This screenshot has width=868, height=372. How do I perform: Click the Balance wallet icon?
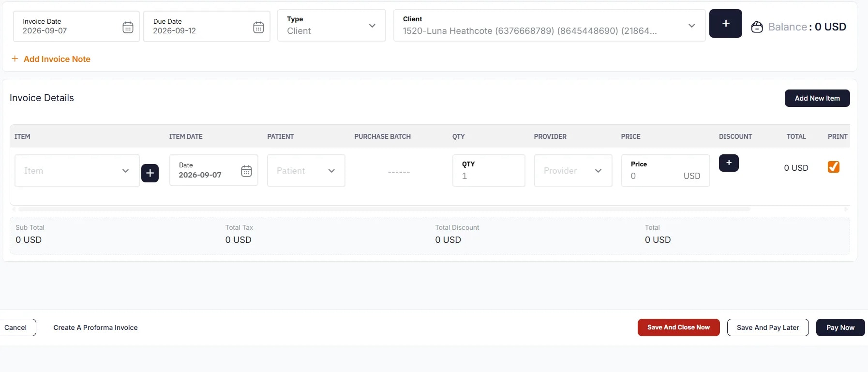[x=757, y=27]
